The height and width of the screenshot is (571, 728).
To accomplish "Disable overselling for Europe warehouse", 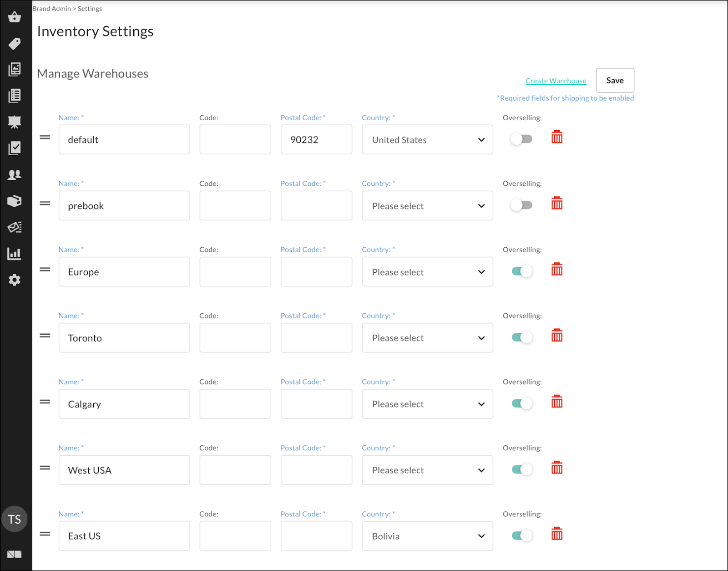I will point(521,271).
